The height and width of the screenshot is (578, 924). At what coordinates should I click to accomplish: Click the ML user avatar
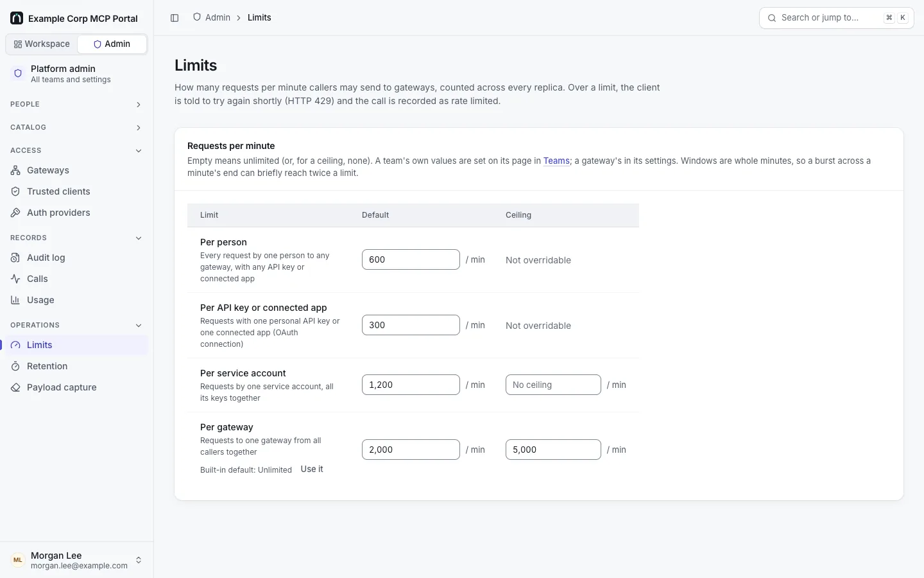[x=18, y=560]
